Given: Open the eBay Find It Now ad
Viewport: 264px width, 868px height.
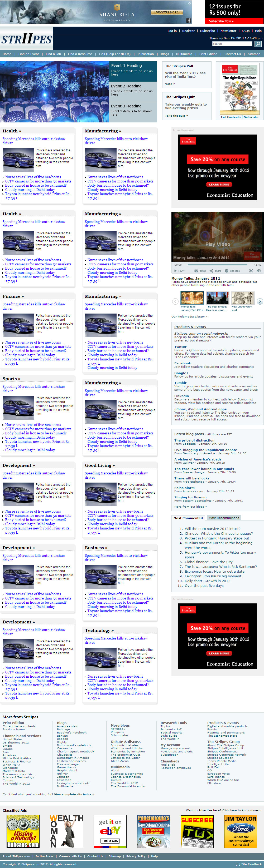Looking at the screenshot, I should 110,831.
